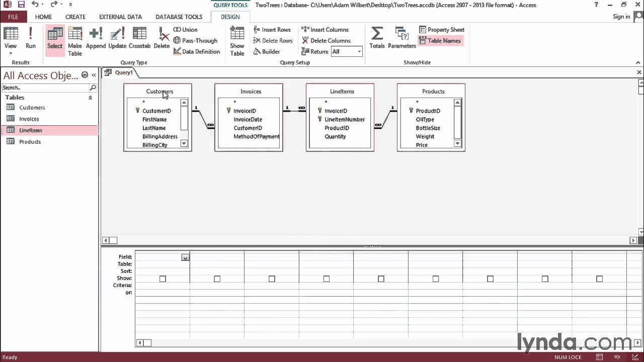Click Insert Columns in Query Setup
Image resolution: width=644 pixels, height=362 pixels.
[325, 30]
